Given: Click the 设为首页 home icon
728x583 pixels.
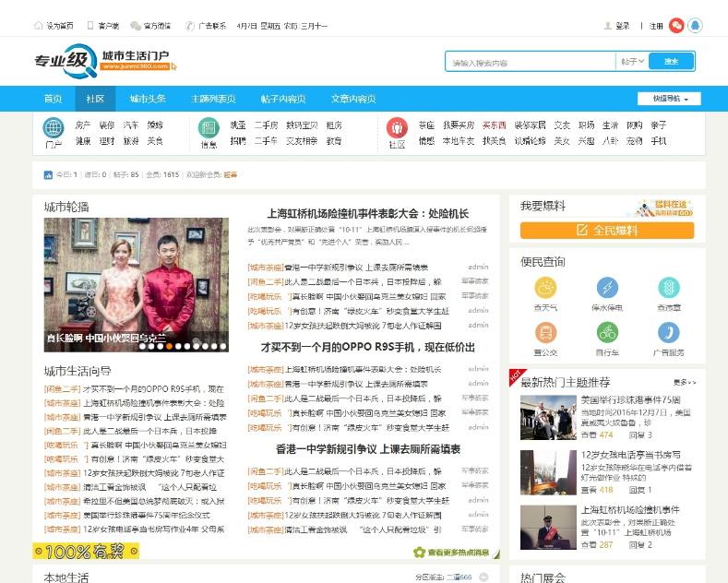Looking at the screenshot, I should click(x=39, y=26).
